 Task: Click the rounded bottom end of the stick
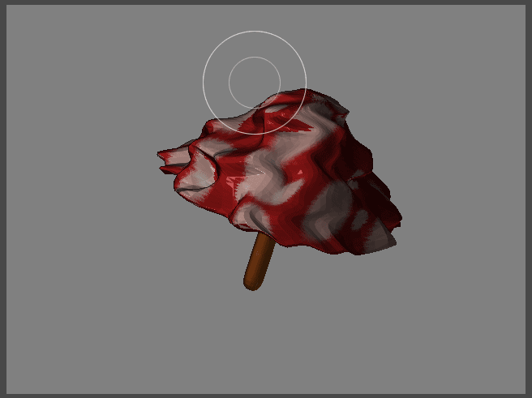pyautogui.click(x=252, y=284)
